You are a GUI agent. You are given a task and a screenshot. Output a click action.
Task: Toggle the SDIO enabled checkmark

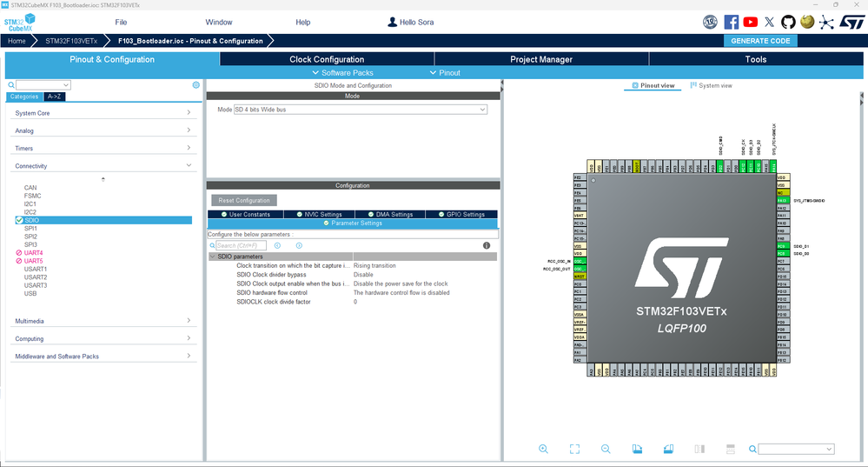click(19, 220)
